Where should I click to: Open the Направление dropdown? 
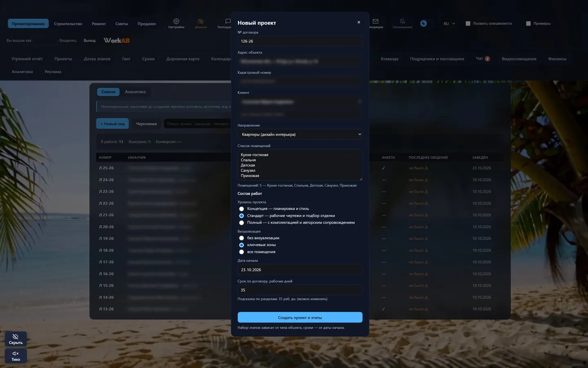pyautogui.click(x=300, y=135)
